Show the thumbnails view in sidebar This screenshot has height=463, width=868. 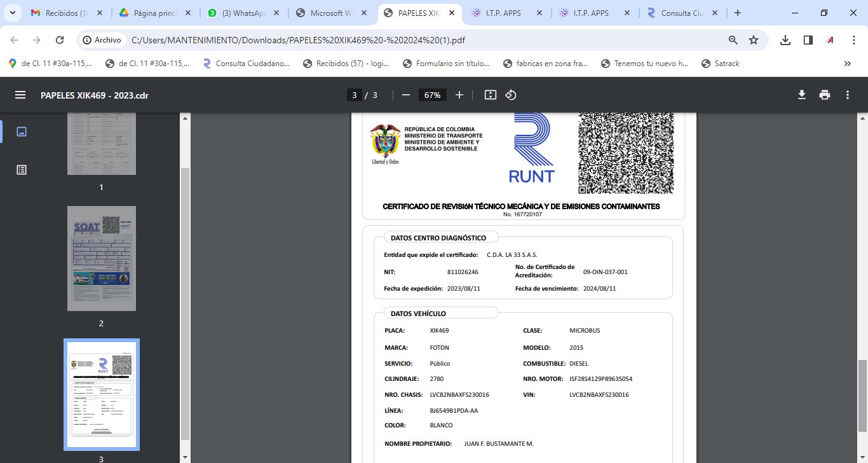click(x=21, y=132)
